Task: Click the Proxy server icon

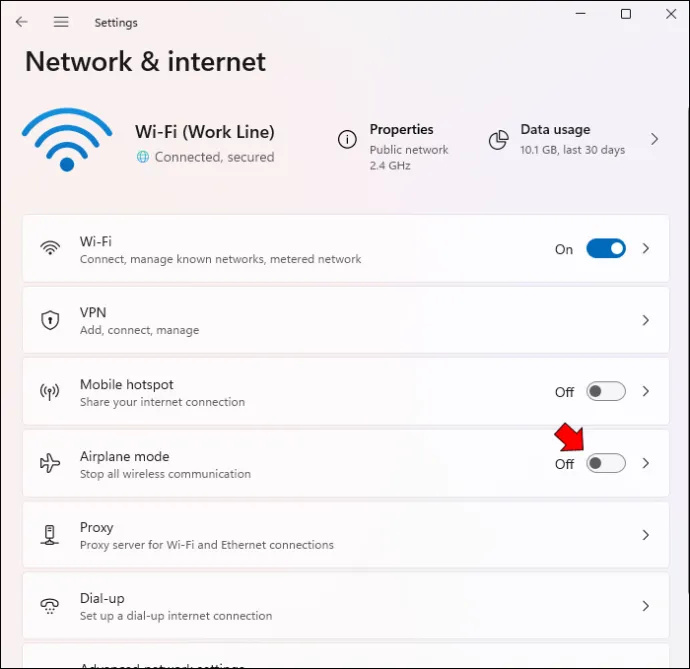Action: [50, 535]
